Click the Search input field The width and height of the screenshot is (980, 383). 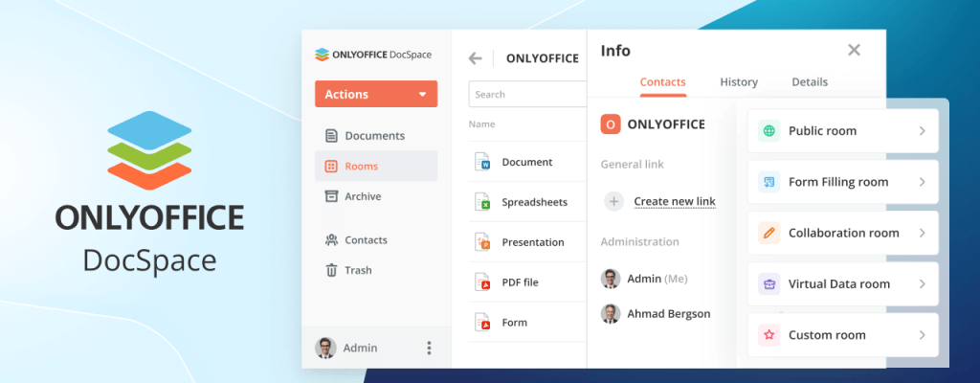point(526,95)
